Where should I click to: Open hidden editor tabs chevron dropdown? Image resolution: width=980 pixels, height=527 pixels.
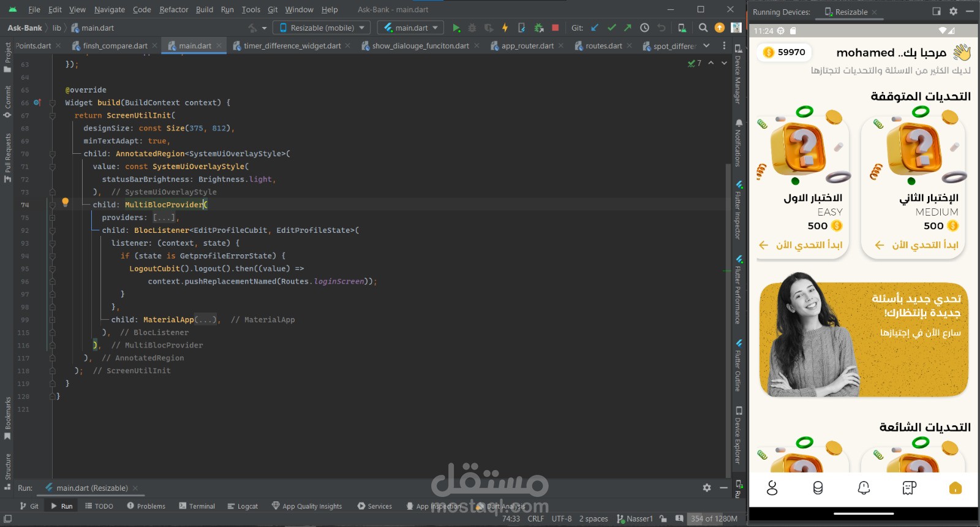click(x=706, y=45)
